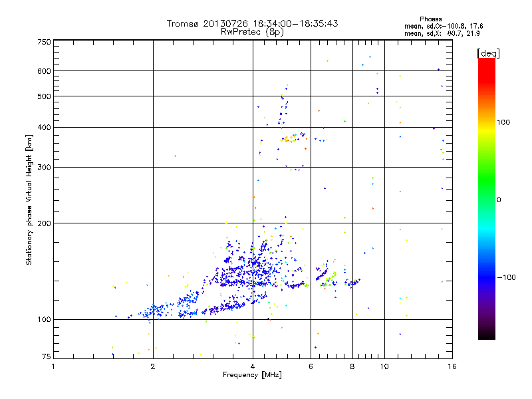Click the colorbar label '0'
The width and height of the screenshot is (532, 399).
tap(499, 200)
